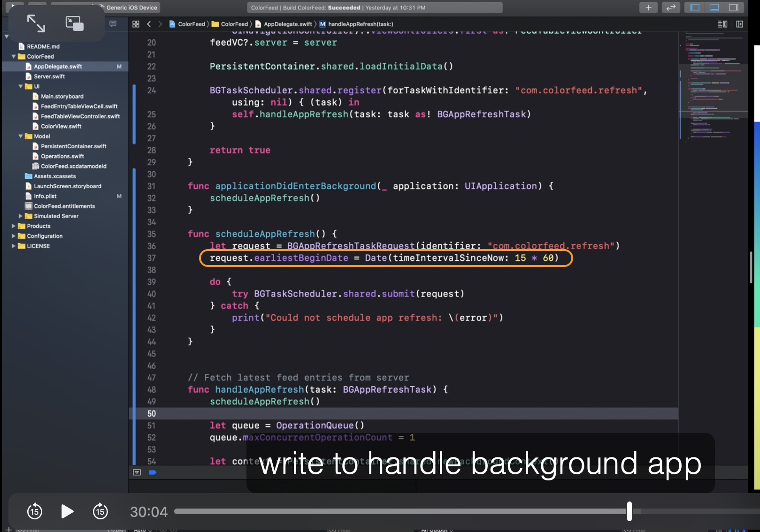Open the related items grid menu
The width and height of the screenshot is (760, 532).
point(136,24)
